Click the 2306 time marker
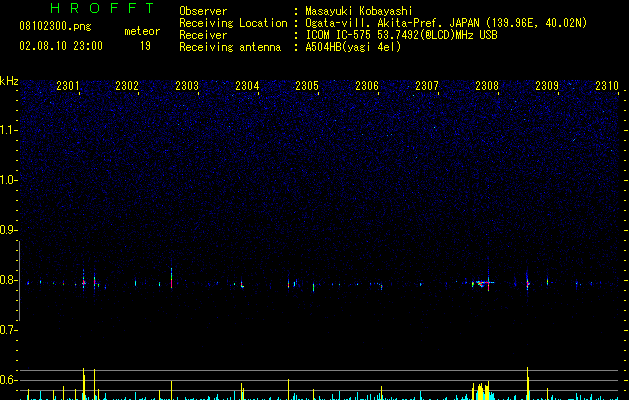Image resolution: width=629 pixels, height=400 pixels. (x=367, y=86)
